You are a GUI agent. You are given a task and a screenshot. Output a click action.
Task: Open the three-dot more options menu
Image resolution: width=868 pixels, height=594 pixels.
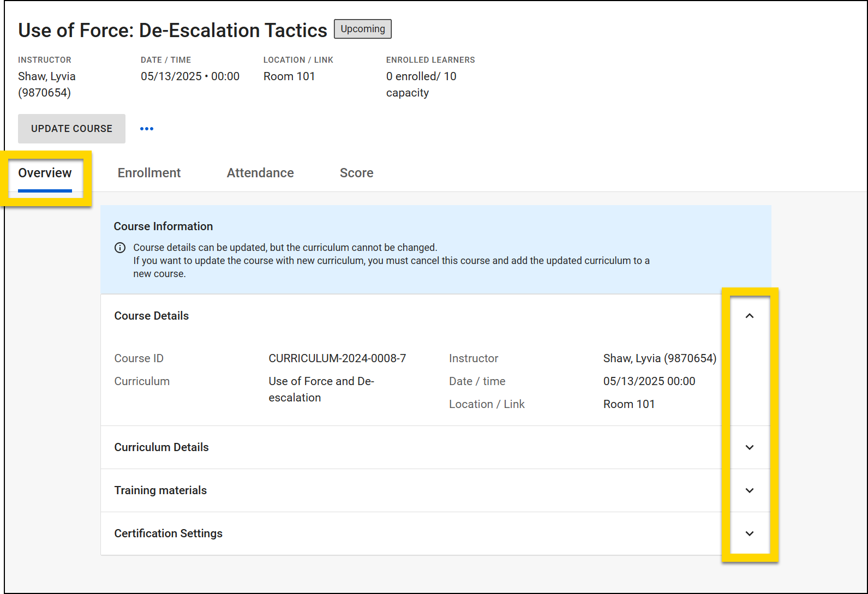147,129
